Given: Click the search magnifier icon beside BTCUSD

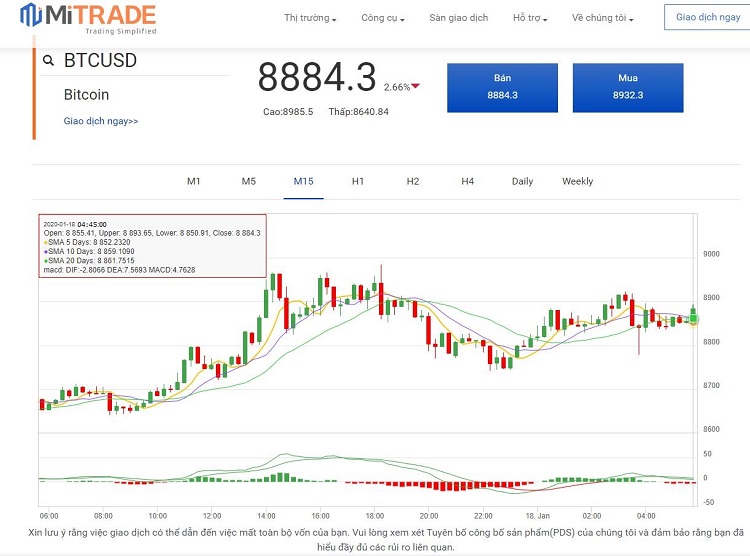Looking at the screenshot, I should pos(48,61).
